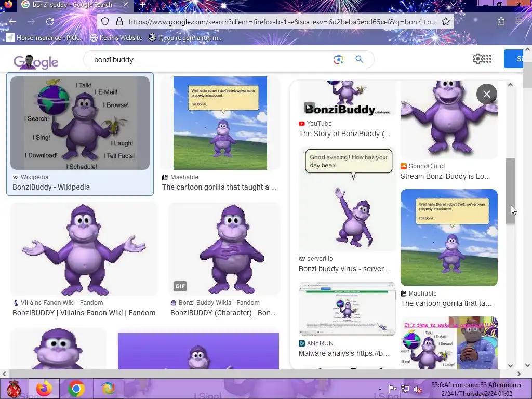Select the SoundCloud Bonzi image in side panel
The width and height of the screenshot is (532, 399).
(449, 120)
